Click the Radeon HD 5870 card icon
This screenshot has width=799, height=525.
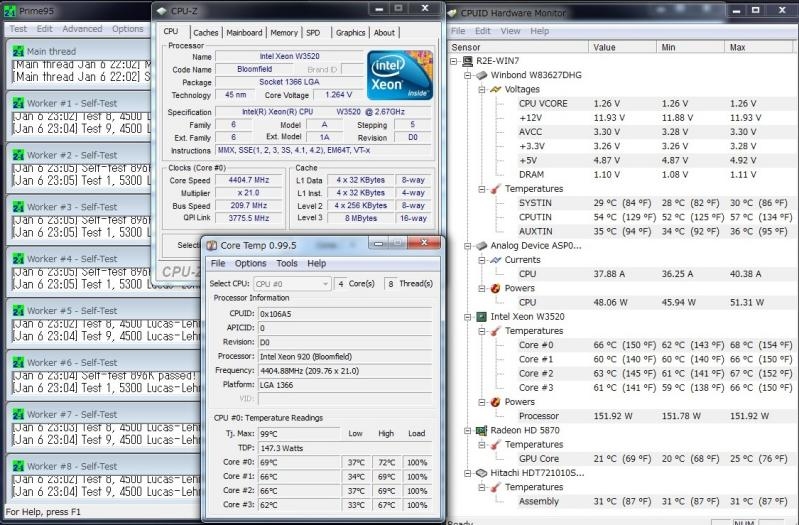[481, 429]
